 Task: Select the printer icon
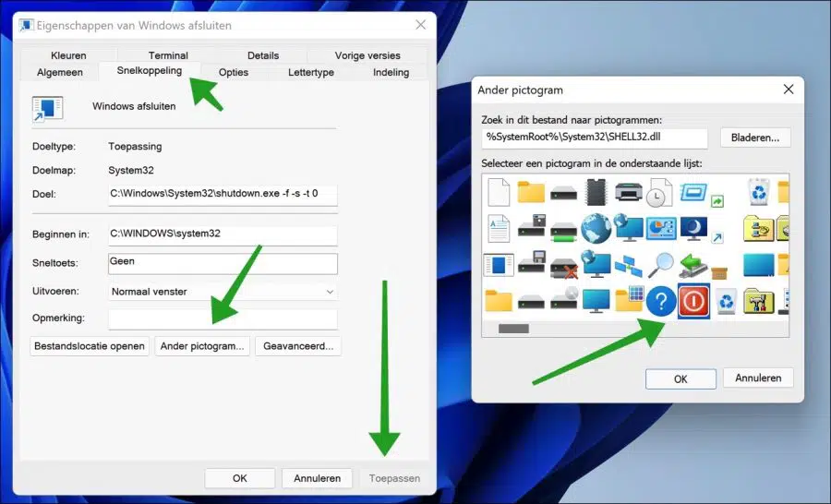629,192
